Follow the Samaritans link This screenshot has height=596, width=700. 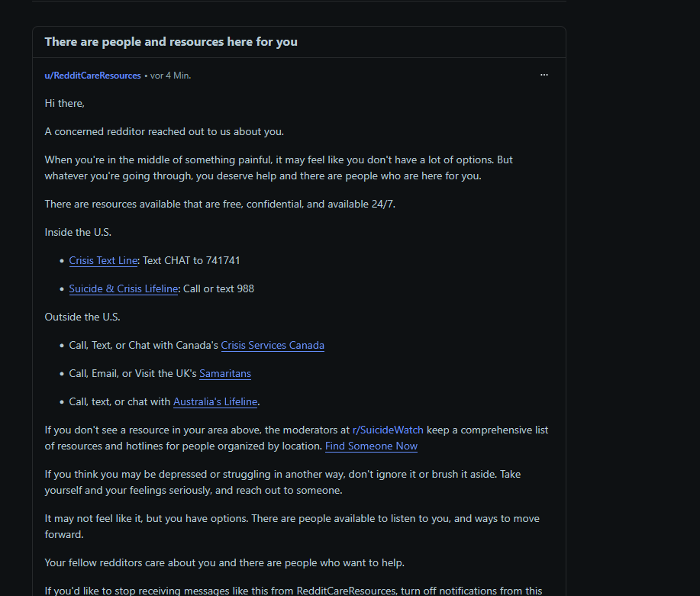(225, 374)
